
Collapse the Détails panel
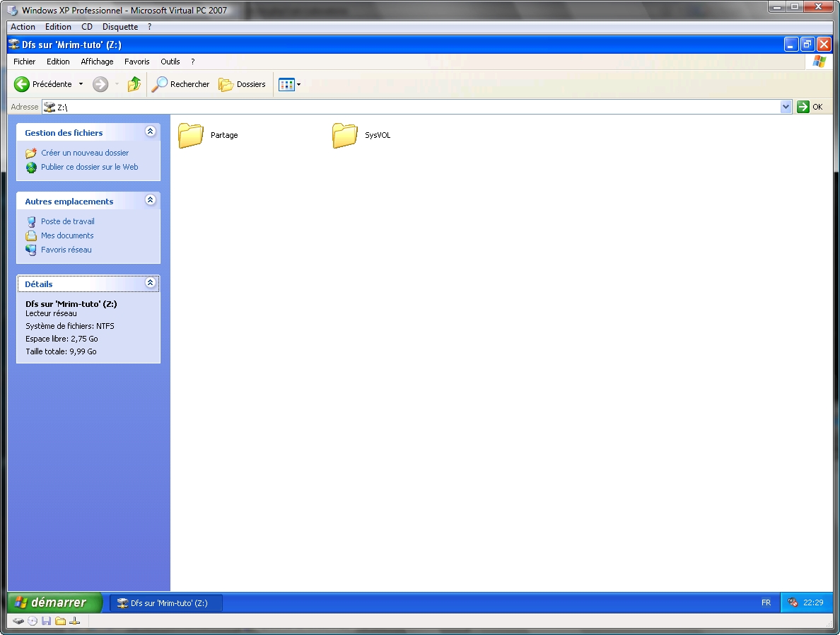tap(150, 282)
